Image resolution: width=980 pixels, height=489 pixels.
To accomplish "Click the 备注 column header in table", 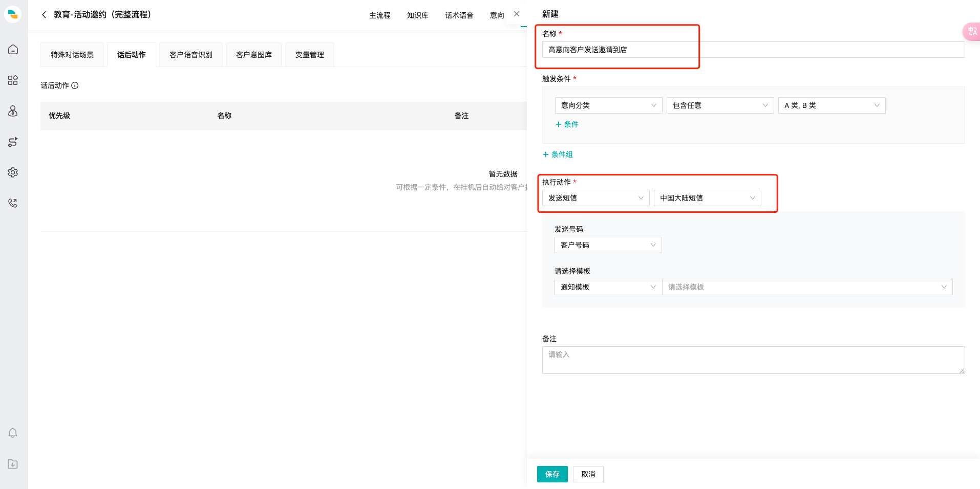I will 461,116.
